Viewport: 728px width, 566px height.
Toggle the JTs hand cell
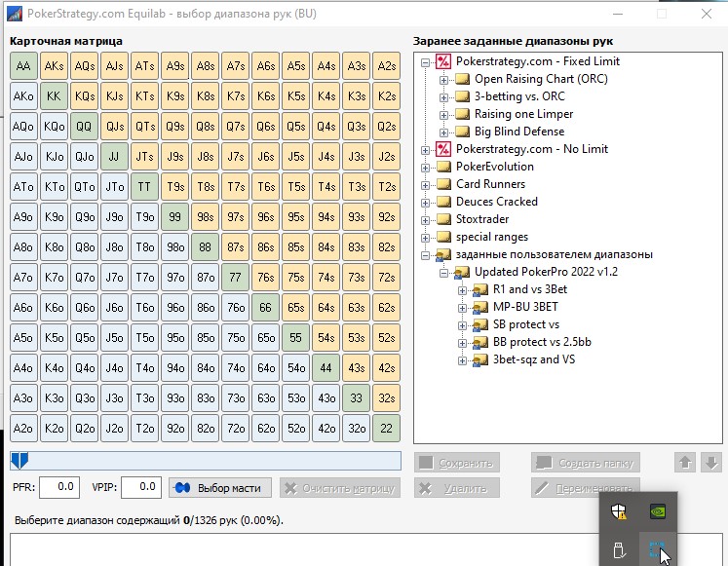coord(144,157)
